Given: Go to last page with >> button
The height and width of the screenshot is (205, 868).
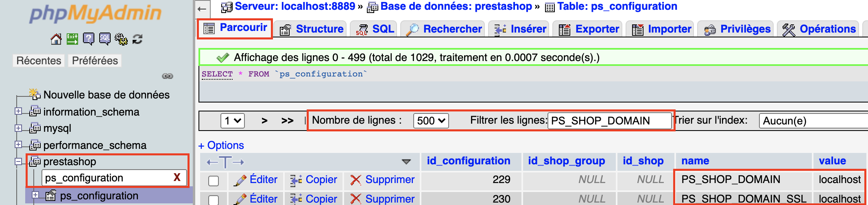Looking at the screenshot, I should (x=288, y=120).
